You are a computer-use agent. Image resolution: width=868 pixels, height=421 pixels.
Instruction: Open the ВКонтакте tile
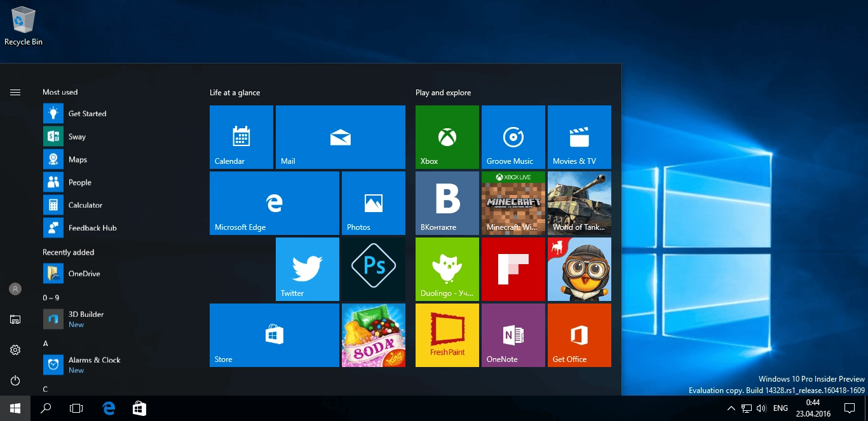tap(447, 203)
